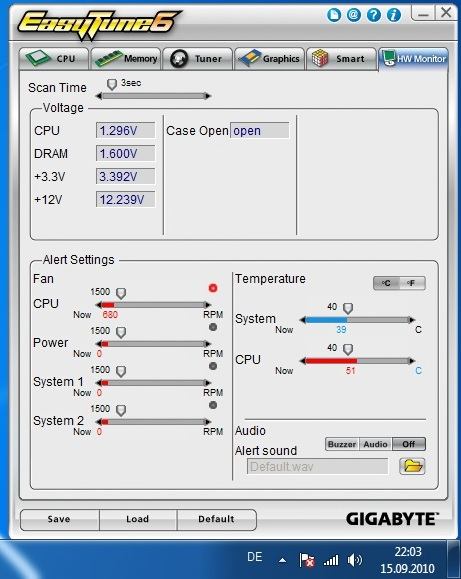461x579 pixels.
Task: Set alert sound to Audio
Action: (x=375, y=444)
